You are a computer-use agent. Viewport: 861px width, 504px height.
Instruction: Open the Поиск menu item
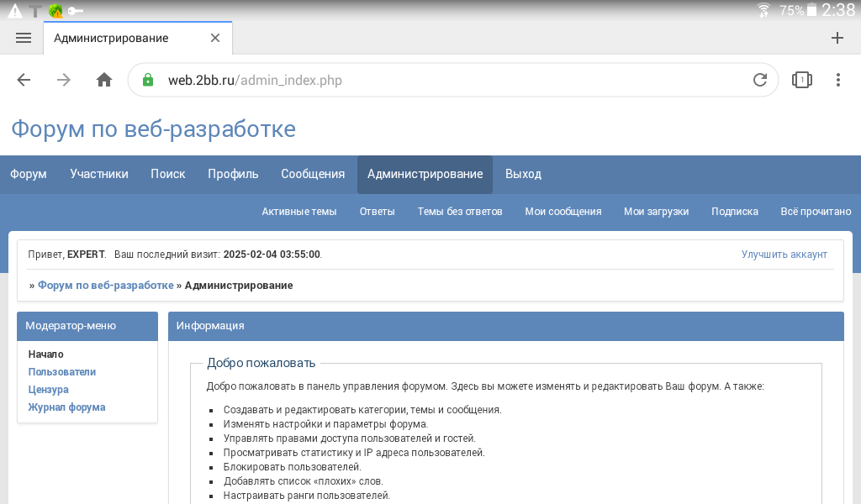[x=168, y=174]
